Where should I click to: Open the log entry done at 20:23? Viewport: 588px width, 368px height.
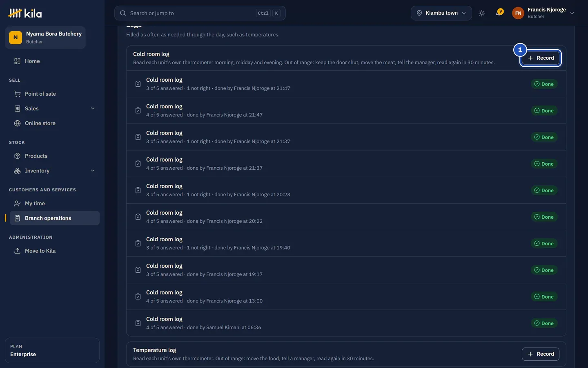pos(346,190)
